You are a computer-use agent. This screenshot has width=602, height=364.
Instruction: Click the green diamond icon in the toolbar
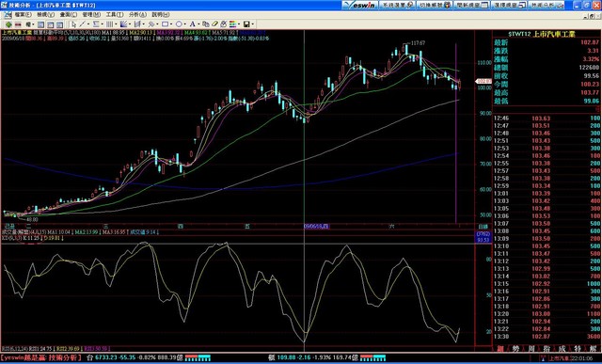click(8, 24)
